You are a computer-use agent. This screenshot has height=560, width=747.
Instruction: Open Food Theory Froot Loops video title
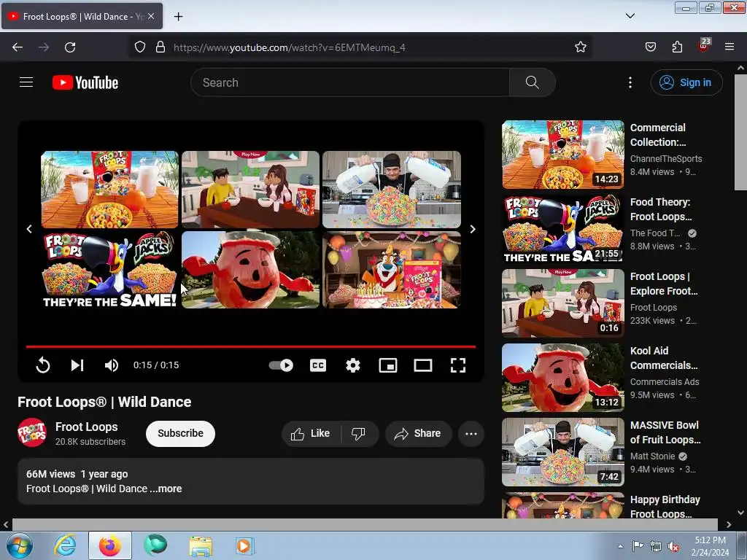[661, 209]
